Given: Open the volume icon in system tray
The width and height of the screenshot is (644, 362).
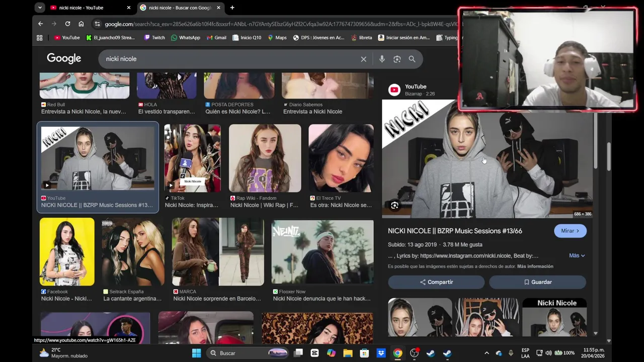Looking at the screenshot, I should [548, 353].
